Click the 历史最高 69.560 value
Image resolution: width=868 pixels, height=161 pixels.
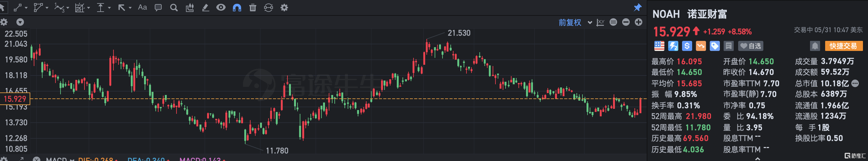click(x=696, y=138)
